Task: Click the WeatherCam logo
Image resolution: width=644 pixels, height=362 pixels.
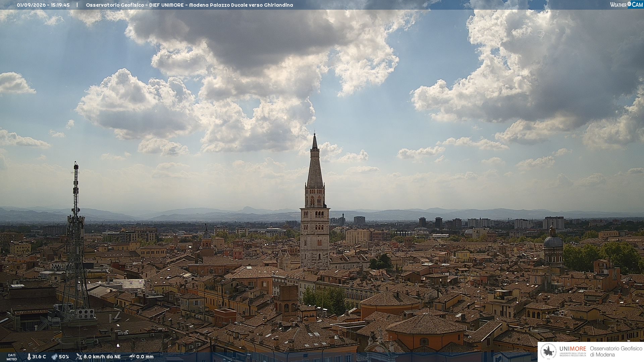Action: pos(627,5)
